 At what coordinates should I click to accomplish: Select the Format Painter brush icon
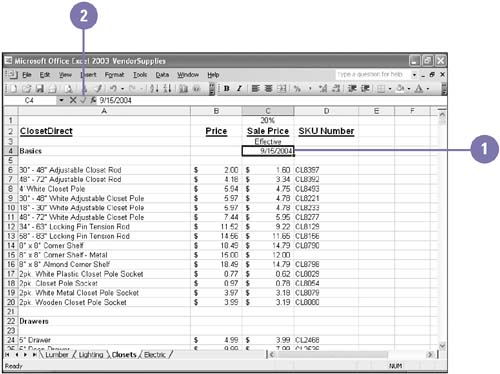98,89
